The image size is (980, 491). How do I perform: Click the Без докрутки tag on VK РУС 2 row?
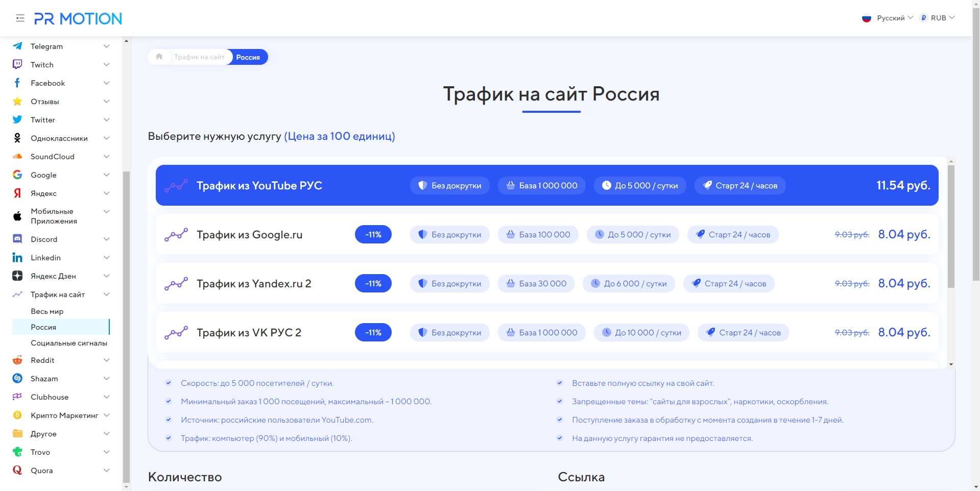click(x=449, y=332)
